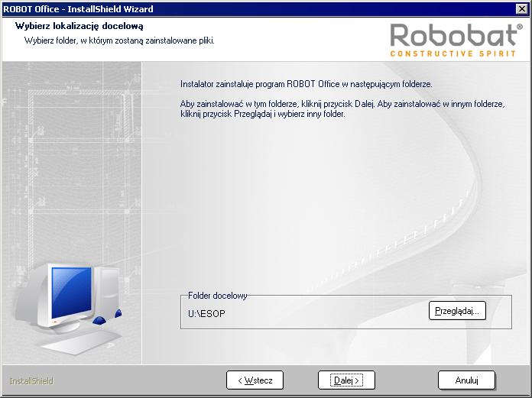Click the Wybierz folder subtitle text

[119, 40]
